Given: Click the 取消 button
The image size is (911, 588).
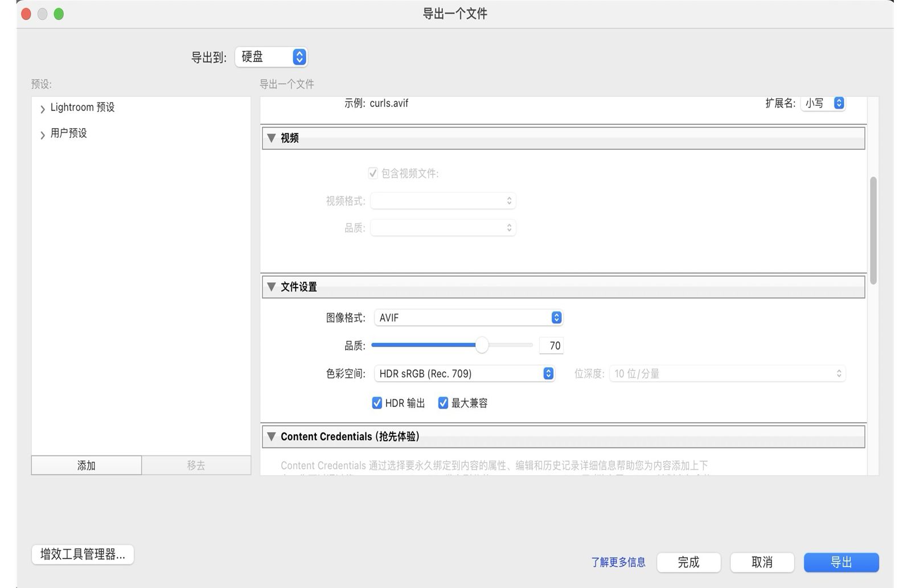Looking at the screenshot, I should 762,562.
